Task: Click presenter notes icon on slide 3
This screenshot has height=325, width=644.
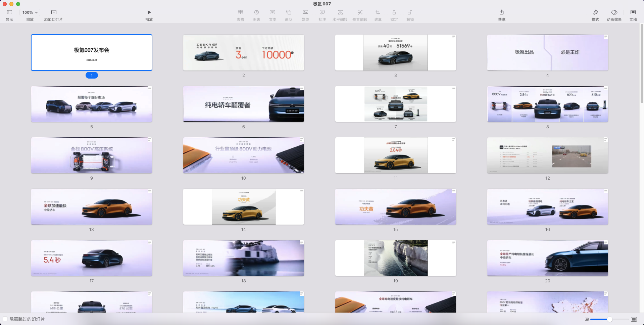Action: point(454,37)
